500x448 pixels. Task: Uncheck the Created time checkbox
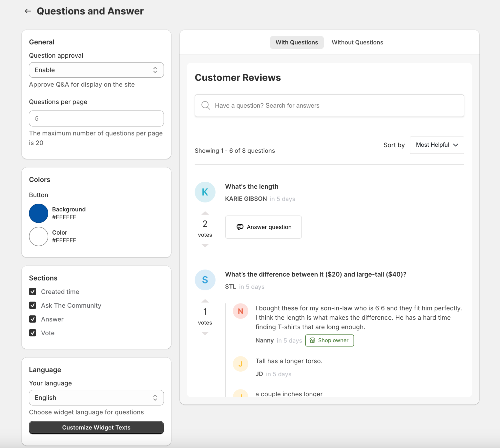pos(32,292)
